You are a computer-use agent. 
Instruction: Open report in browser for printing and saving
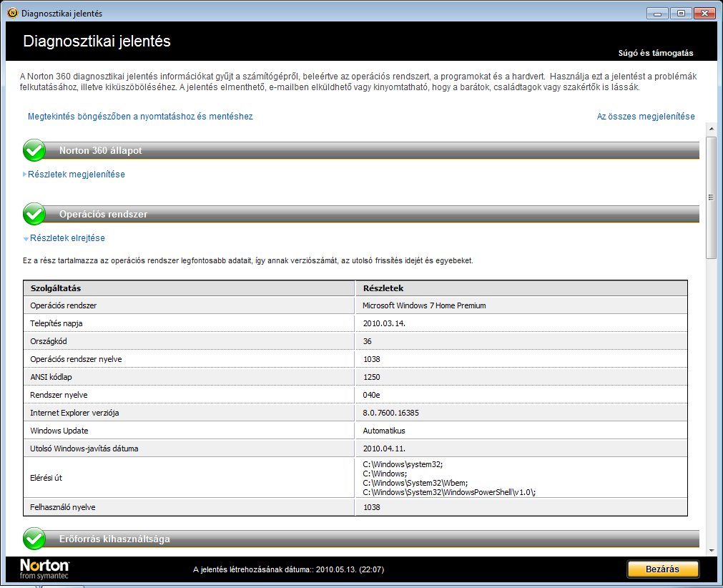140,116
